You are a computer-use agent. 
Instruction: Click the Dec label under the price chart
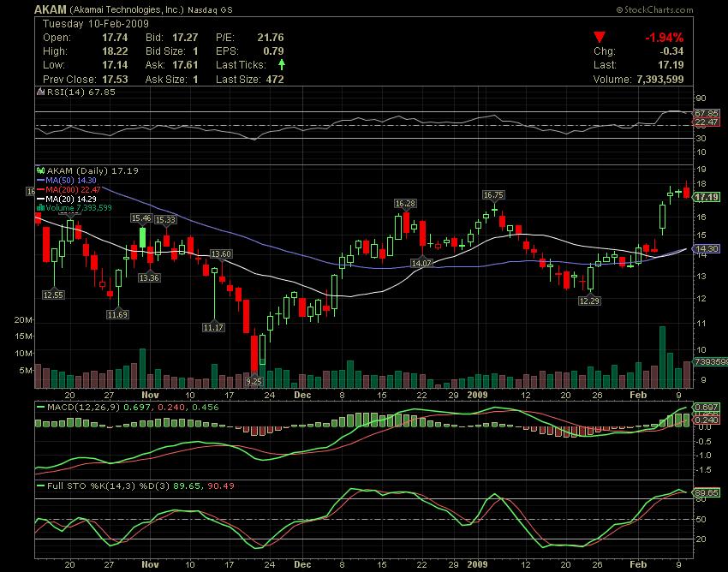(302, 395)
